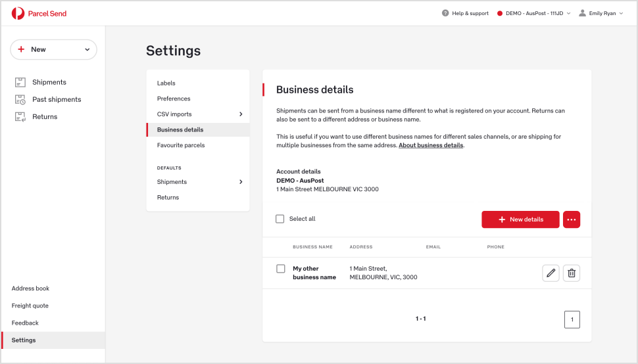Click the Parcel Send logo
The width and height of the screenshot is (638, 364).
point(39,13)
